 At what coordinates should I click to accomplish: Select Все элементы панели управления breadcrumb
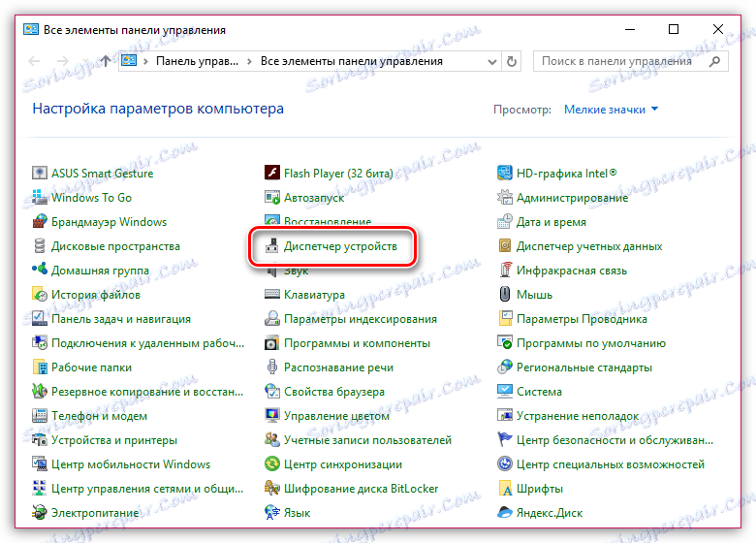tap(352, 61)
